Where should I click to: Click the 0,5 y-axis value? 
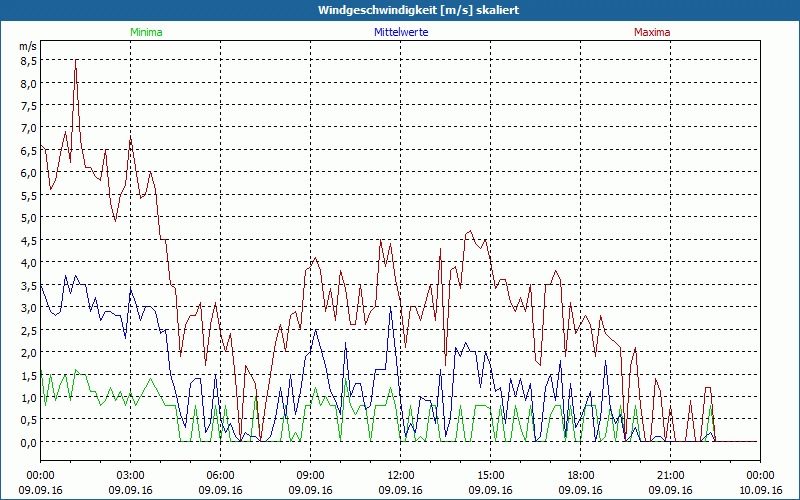(28, 419)
